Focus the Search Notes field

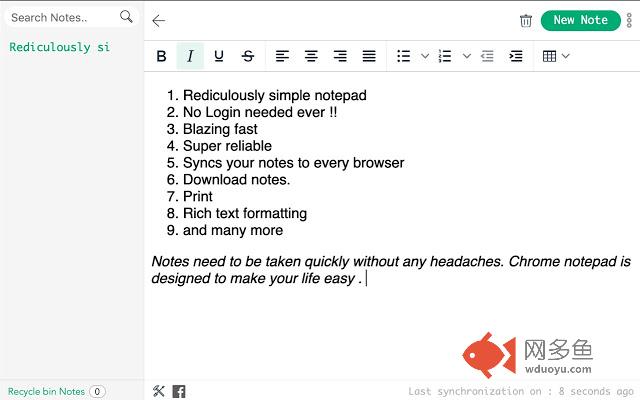click(71, 18)
